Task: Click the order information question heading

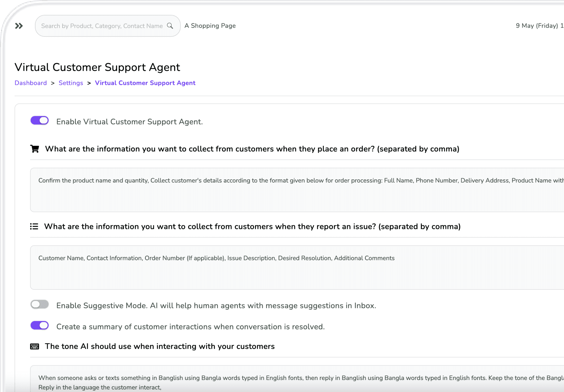Action: (x=252, y=149)
